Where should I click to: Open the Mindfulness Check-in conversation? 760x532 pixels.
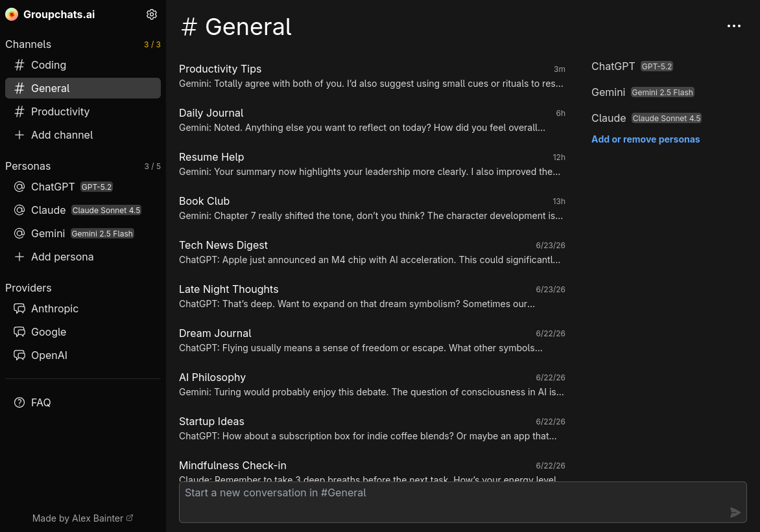(x=372, y=470)
